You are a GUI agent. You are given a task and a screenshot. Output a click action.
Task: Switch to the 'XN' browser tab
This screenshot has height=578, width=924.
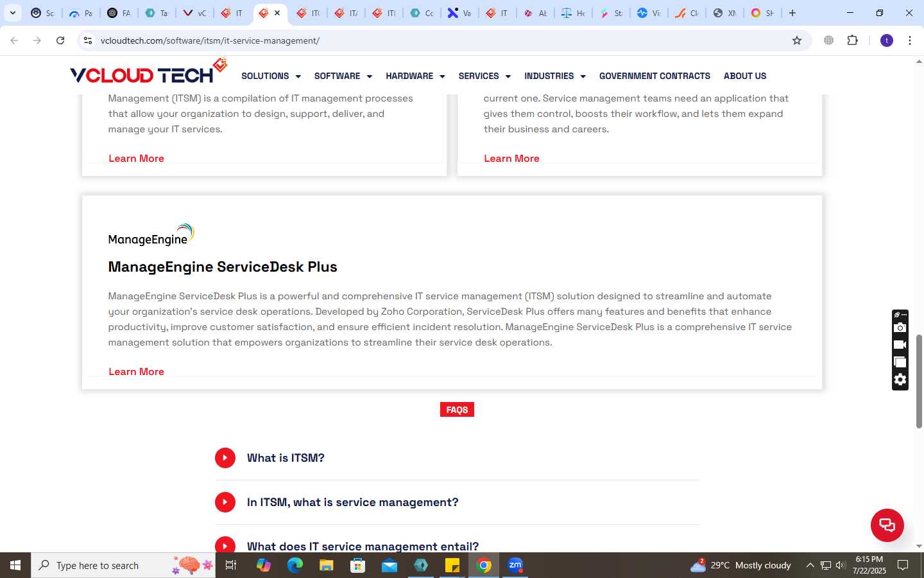(724, 13)
